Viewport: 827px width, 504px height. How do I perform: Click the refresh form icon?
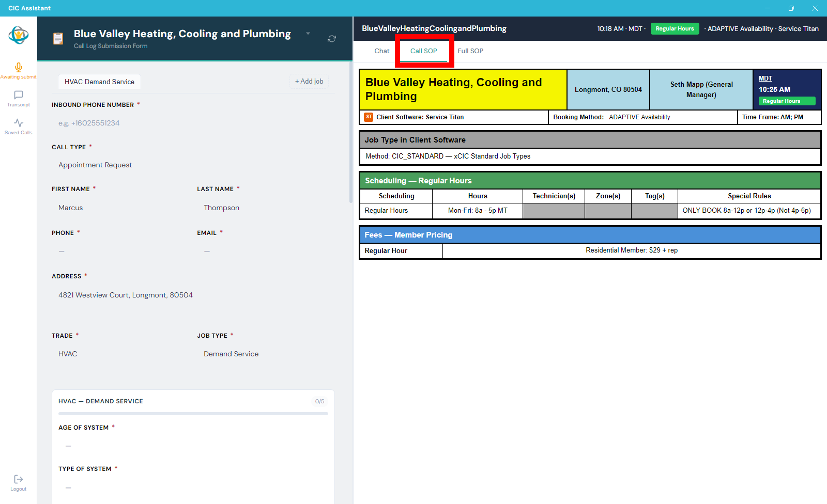coord(332,39)
